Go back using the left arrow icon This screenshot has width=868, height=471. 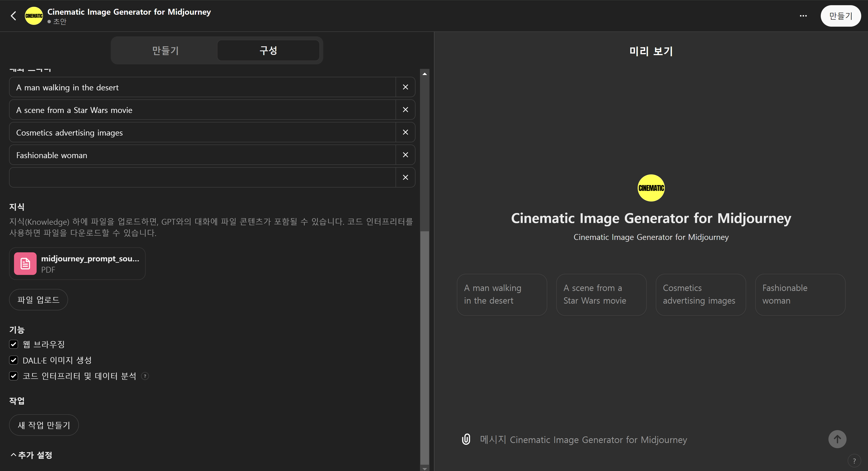[x=14, y=16]
